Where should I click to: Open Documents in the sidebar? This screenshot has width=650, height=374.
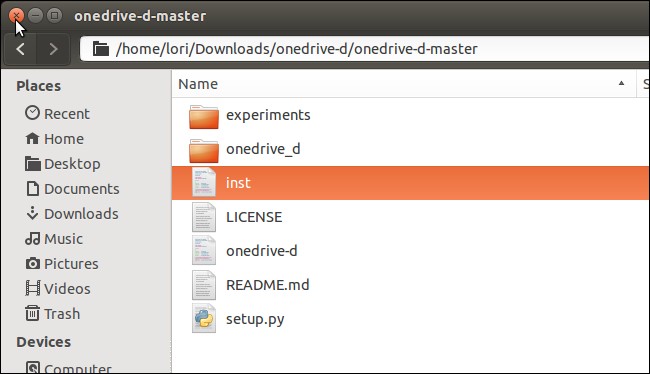click(73, 189)
